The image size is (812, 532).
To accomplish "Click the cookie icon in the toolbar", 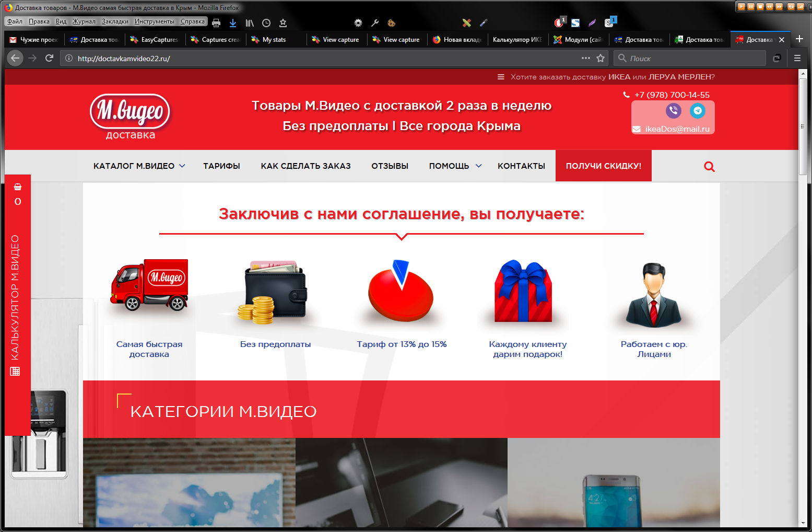I will coord(392,23).
